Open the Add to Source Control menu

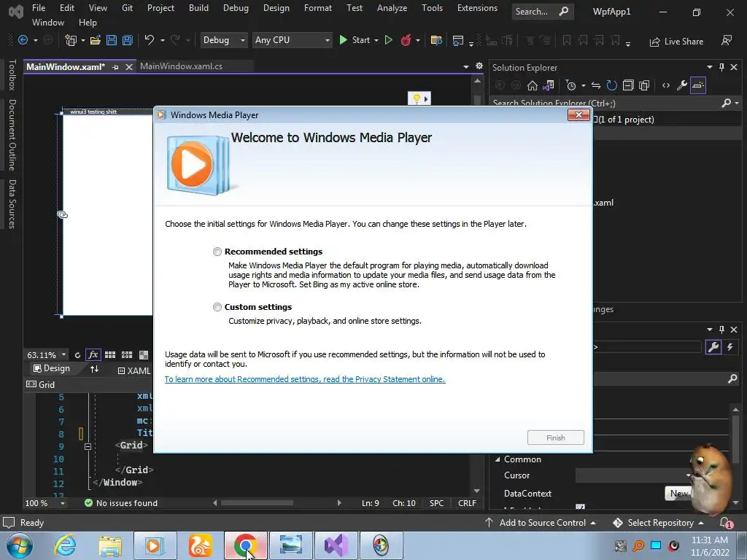(541, 523)
